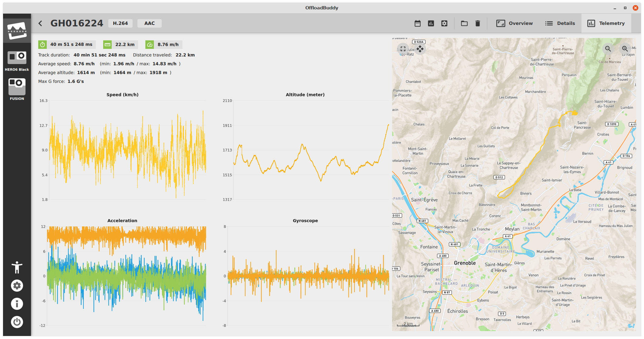Open the accessibility options icon in sidebar
644x339 pixels.
pyautogui.click(x=17, y=267)
